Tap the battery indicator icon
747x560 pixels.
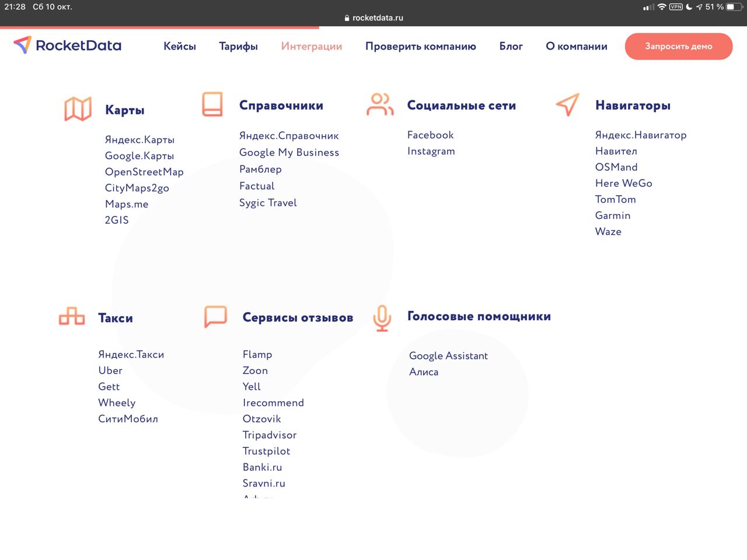pos(734,7)
